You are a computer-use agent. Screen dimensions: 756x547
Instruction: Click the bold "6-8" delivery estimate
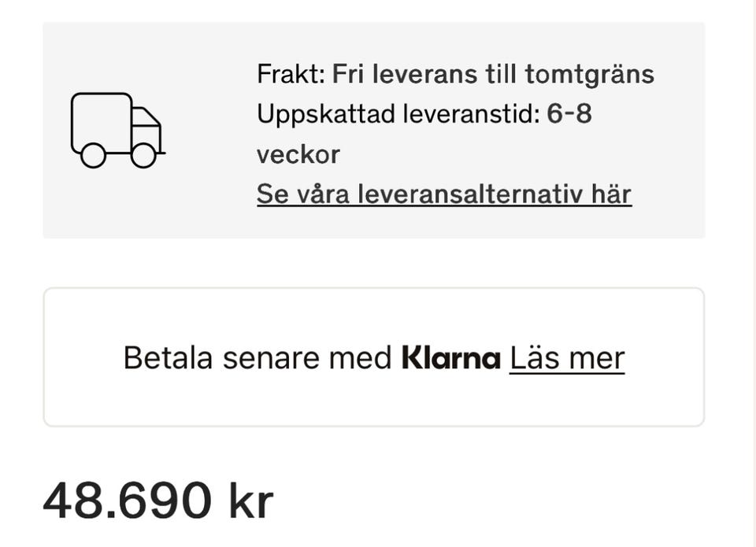point(569,115)
